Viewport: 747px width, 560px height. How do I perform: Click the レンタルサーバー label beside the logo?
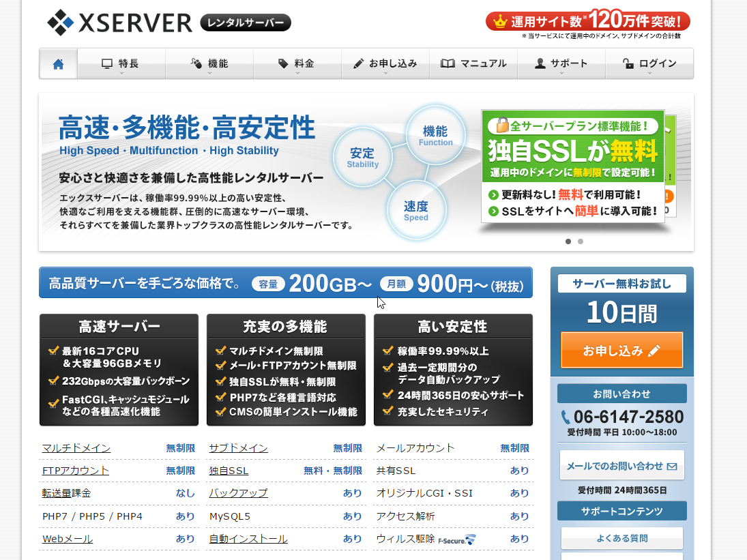246,23
